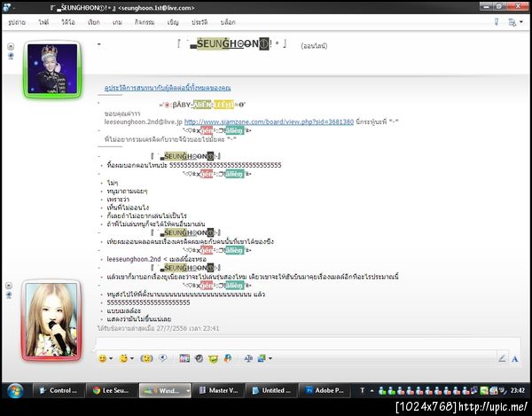Screen dimensions: 532x416
Task: Switch to the Control Panel taskbar button
Action: (x=59, y=390)
